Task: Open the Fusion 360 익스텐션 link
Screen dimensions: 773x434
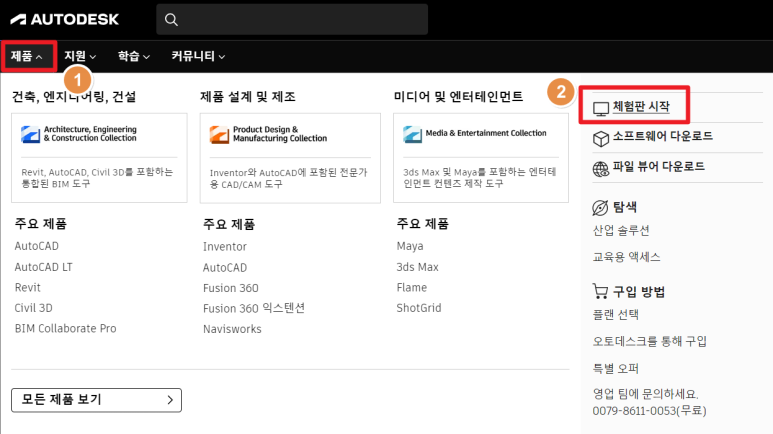Action: point(254,308)
